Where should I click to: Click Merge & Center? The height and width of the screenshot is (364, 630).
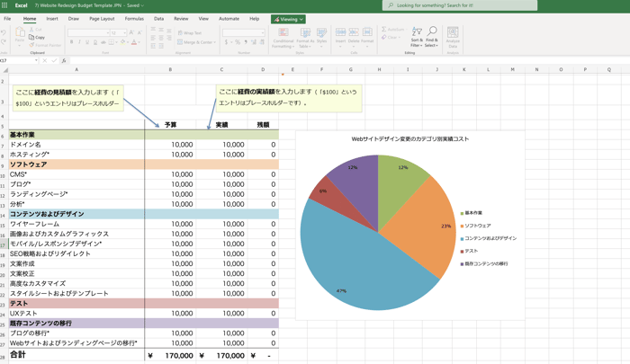(196, 41)
